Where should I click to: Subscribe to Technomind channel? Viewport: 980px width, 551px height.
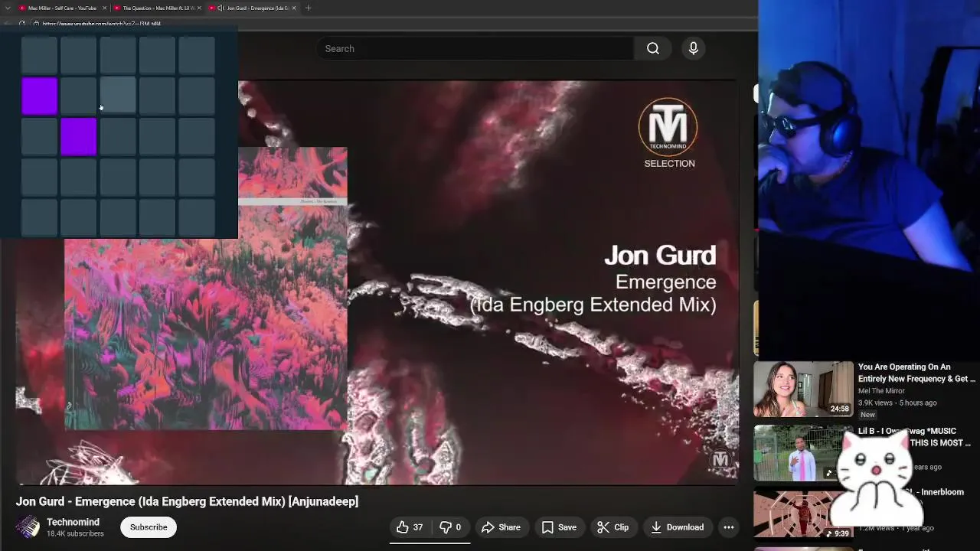[149, 527]
